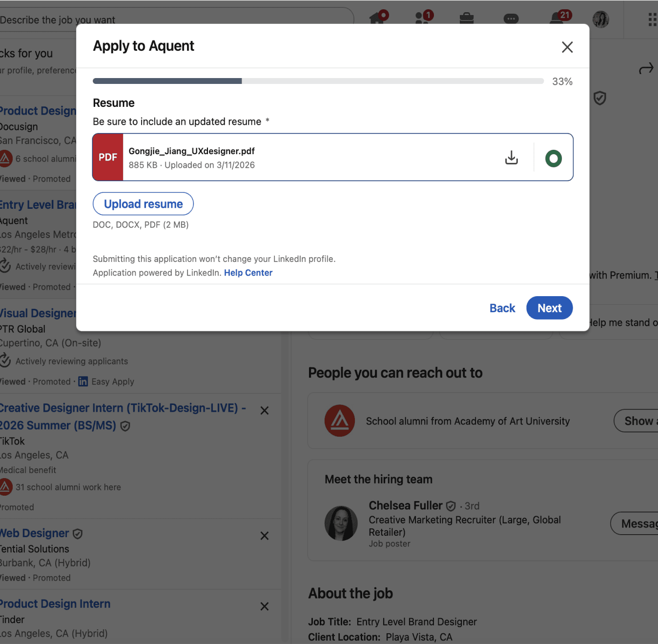Dismiss the Web Designer job card

coord(265,536)
